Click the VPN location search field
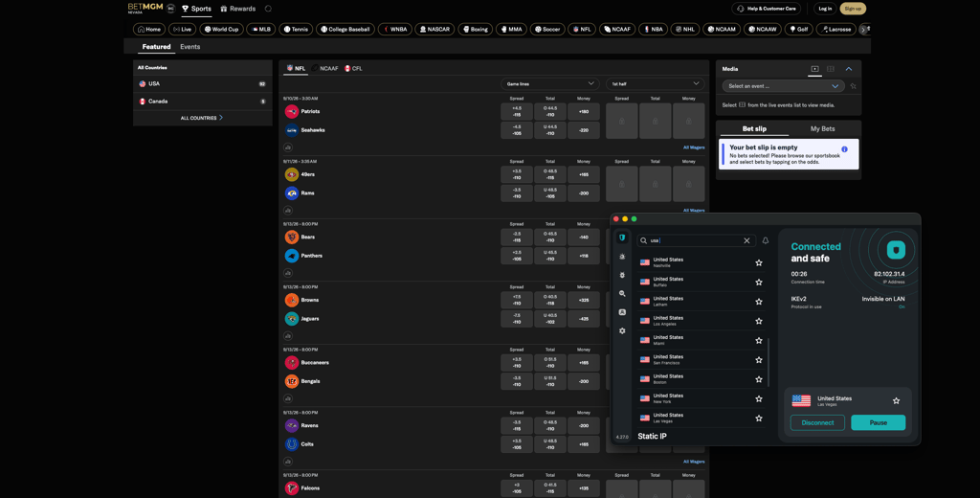Image resolution: width=980 pixels, height=498 pixels. tap(697, 240)
